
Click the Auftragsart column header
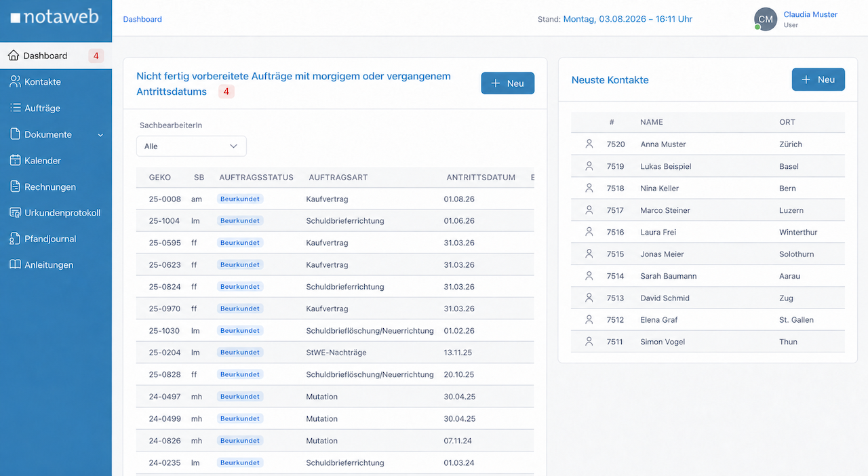338,178
